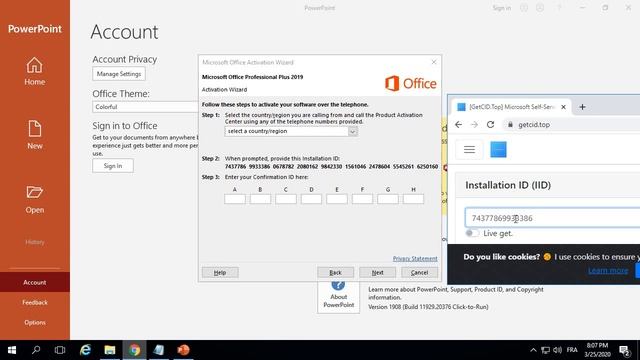Reload the getcid.top page
640x360 pixels.
tap(490, 124)
